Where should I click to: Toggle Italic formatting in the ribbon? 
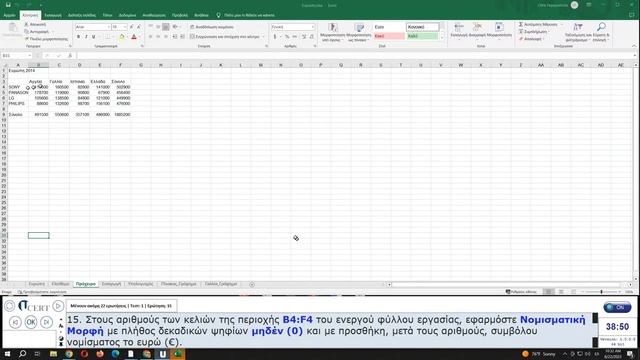pos(86,37)
